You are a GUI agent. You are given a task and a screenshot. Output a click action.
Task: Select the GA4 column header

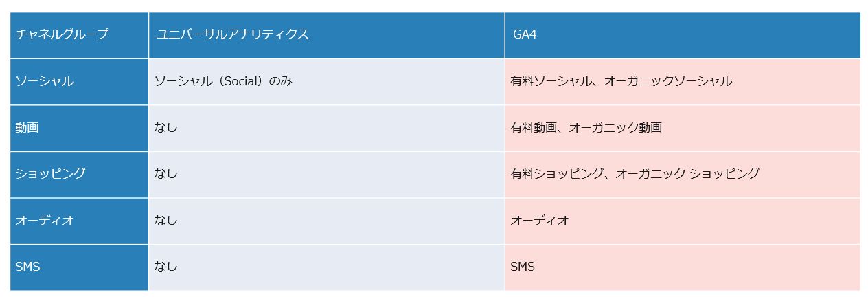(x=525, y=34)
